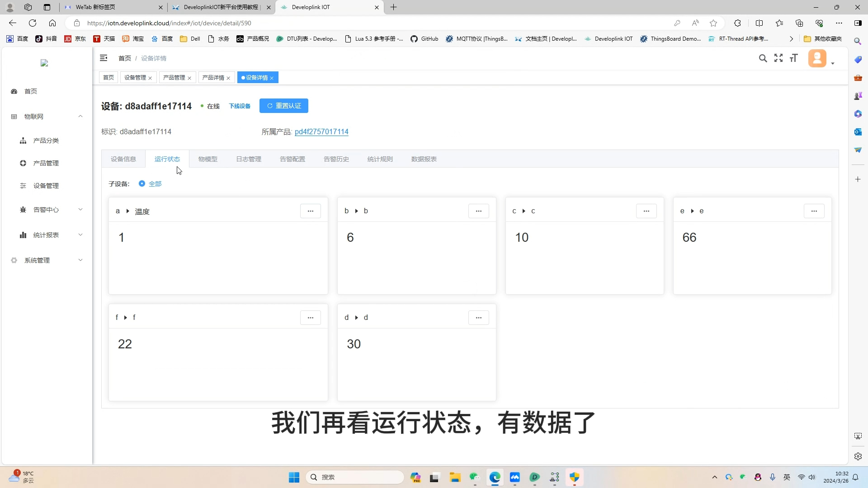
Task: Open the Windows Start menu
Action: pyautogui.click(x=294, y=477)
